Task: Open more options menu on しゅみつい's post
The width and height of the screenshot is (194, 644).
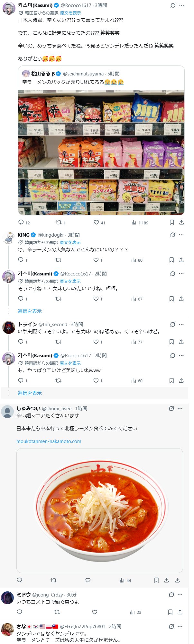Action: 180,409
